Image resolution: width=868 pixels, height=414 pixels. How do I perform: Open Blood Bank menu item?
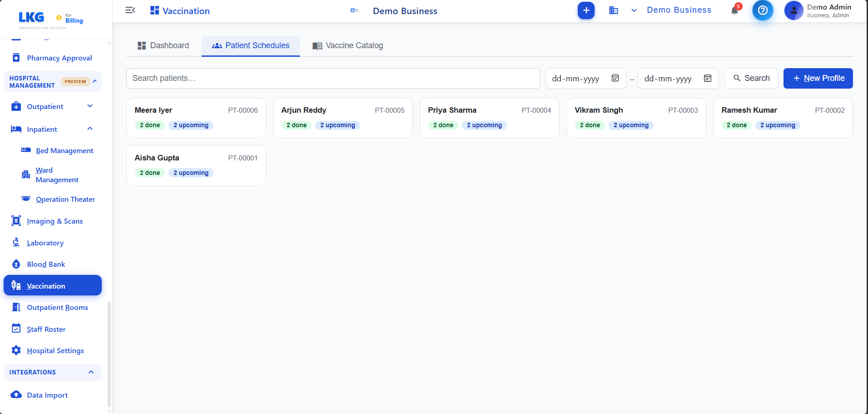(46, 264)
